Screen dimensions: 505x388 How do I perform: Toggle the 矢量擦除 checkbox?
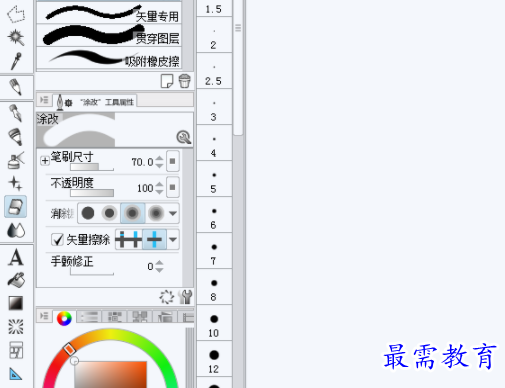coord(57,239)
